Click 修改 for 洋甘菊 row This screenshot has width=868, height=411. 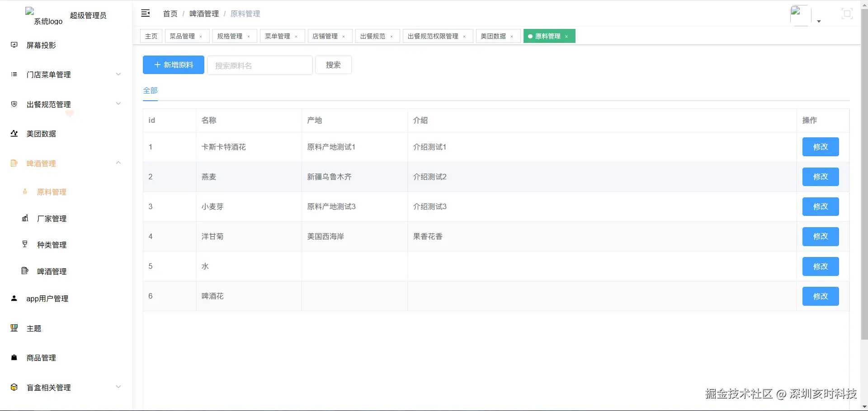coord(821,236)
